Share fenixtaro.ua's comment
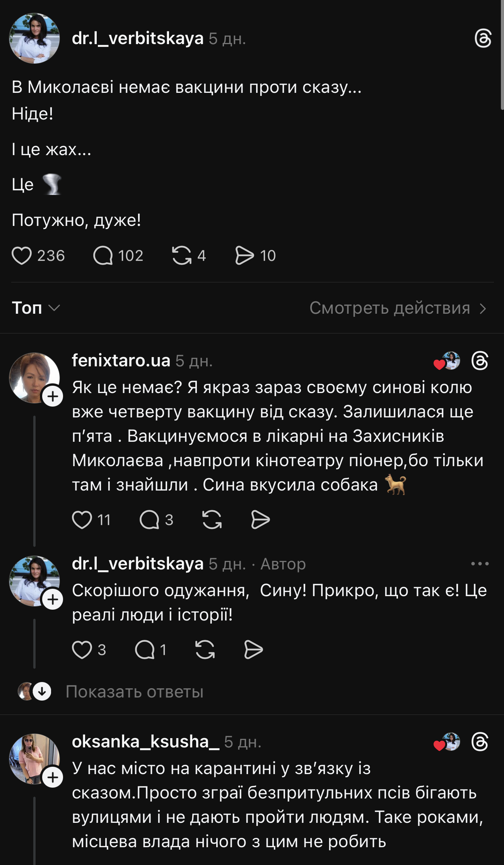Viewport: 504px width, 865px height. (260, 520)
